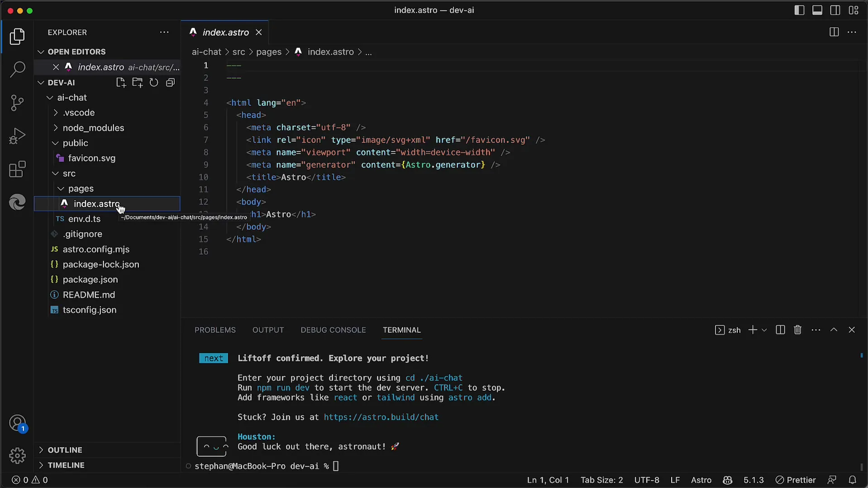Open Explorer views and more actions menu
This screenshot has height=488, width=868.
pyautogui.click(x=164, y=32)
